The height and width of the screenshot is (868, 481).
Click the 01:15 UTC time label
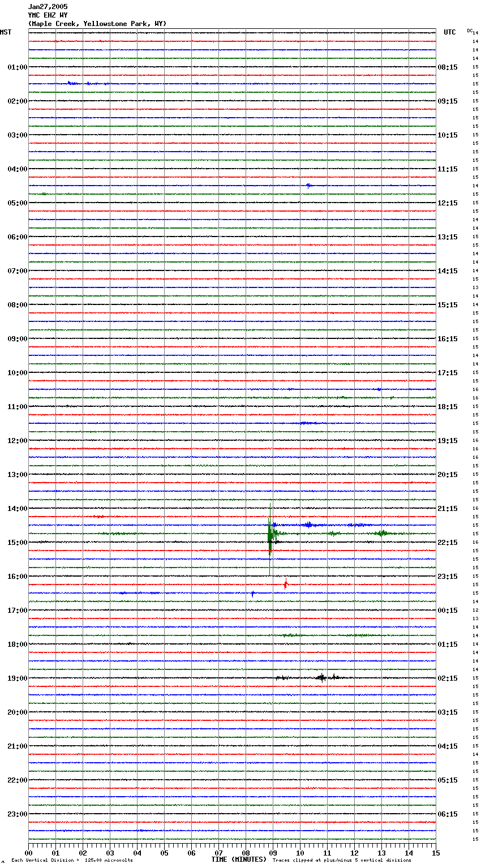click(448, 644)
